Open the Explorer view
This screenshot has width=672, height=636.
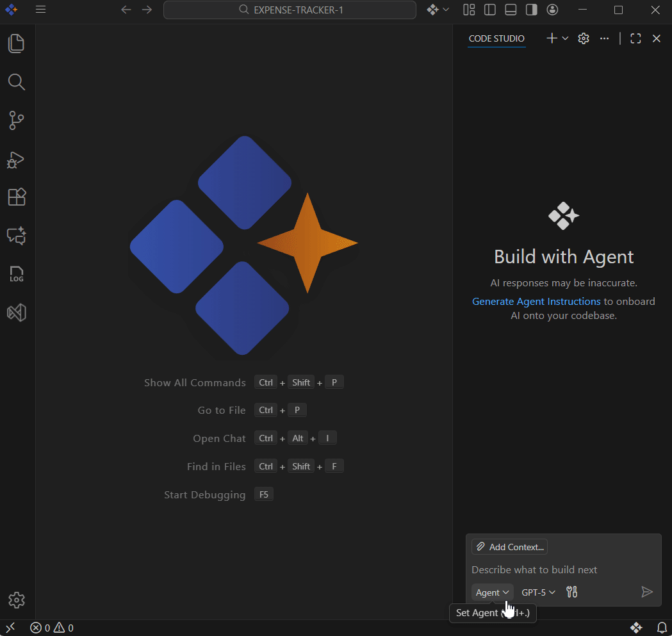coord(16,43)
